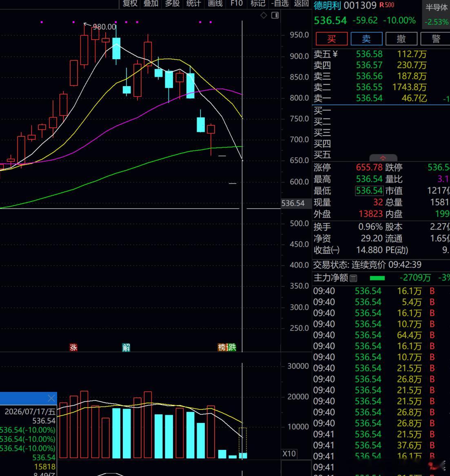The height and width of the screenshot is (476, 450).
Task: Click the 卖二 price 536.55
Action: coord(369,87)
